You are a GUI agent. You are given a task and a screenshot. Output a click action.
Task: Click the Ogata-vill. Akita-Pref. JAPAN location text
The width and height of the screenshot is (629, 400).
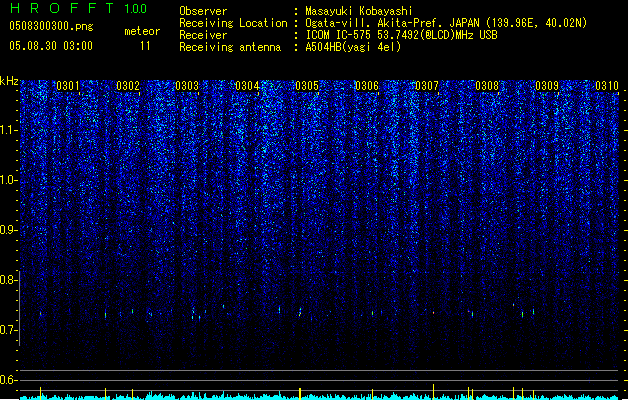pyautogui.click(x=446, y=23)
